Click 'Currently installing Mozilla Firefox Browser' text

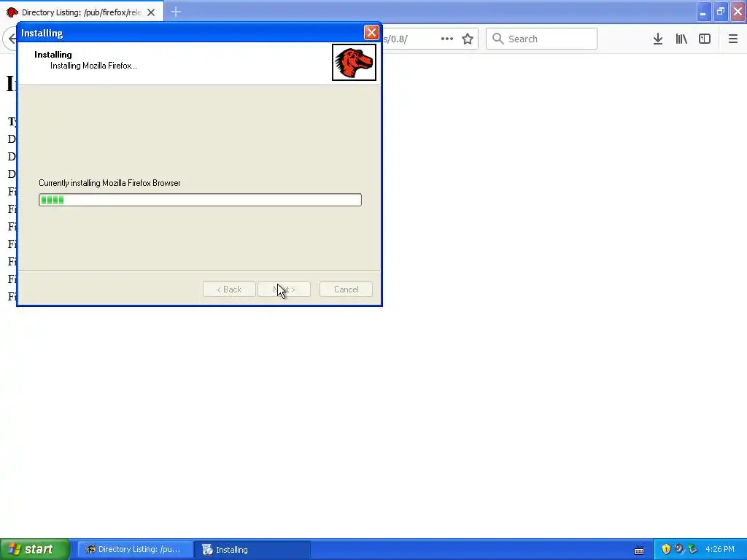pyautogui.click(x=109, y=183)
